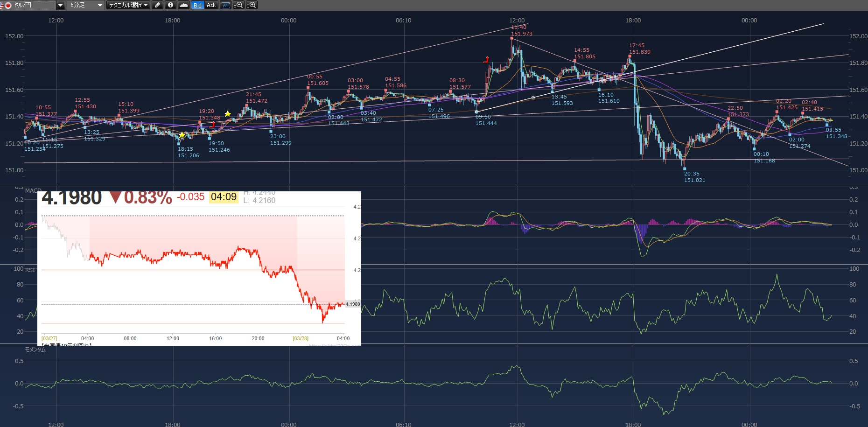Open the ドル/円 currency pair dropdown arrow
Screen dimensions: 868x427
(60, 5)
